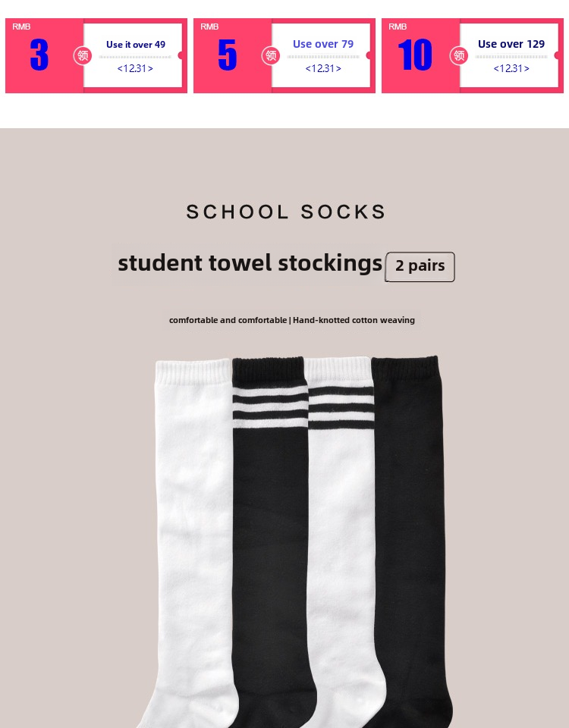569x728 pixels.
Task: Click the plain black sock image
Action: pyautogui.click(x=410, y=543)
